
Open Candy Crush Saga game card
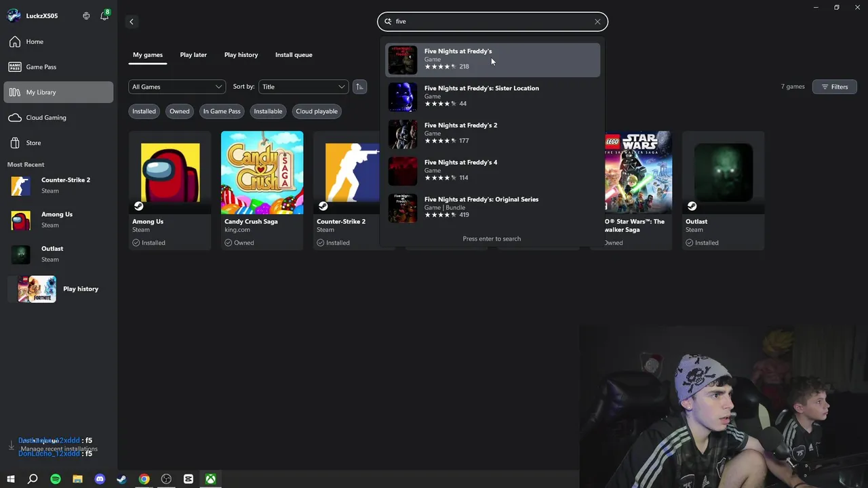(262, 190)
